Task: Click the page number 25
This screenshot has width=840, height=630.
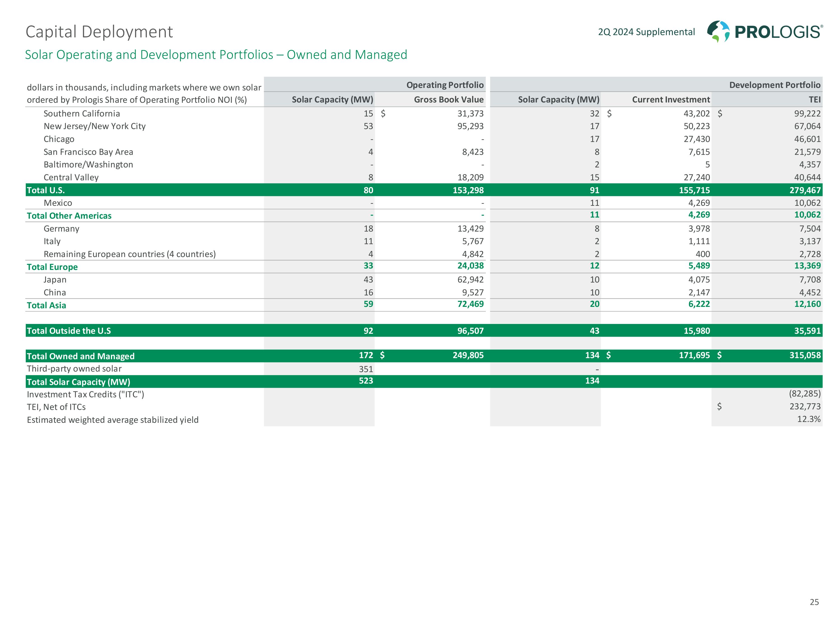Action: point(814,602)
